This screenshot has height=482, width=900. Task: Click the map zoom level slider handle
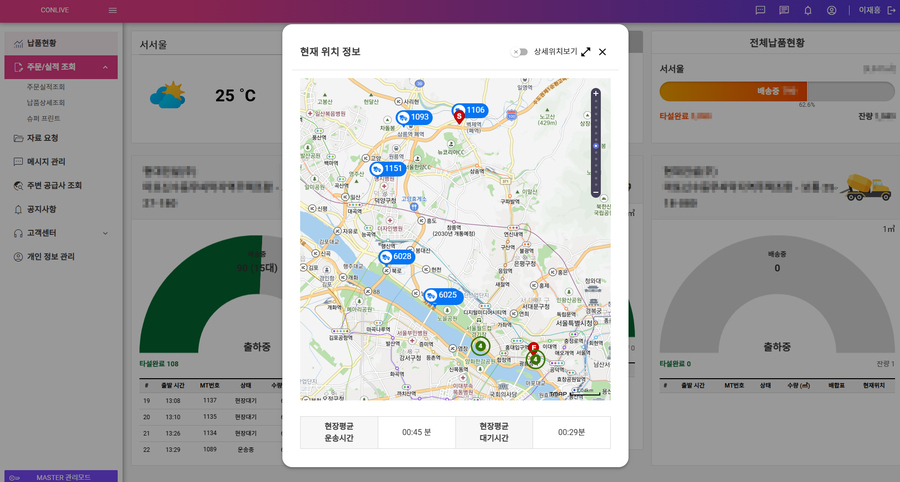[x=596, y=147]
